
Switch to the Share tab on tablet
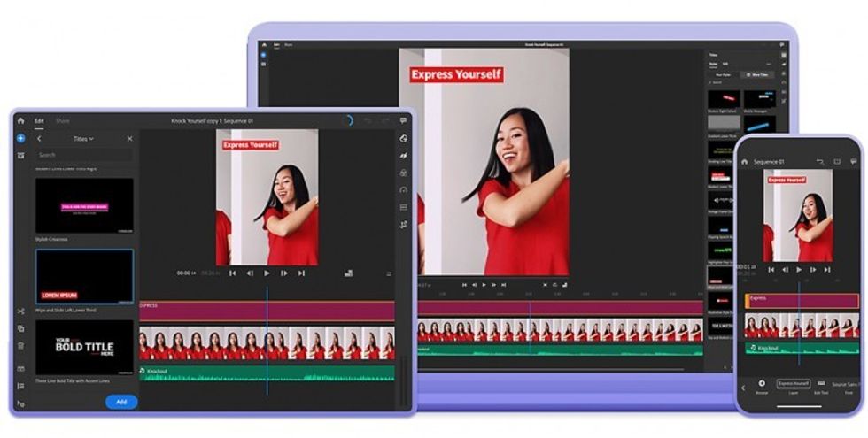point(63,120)
